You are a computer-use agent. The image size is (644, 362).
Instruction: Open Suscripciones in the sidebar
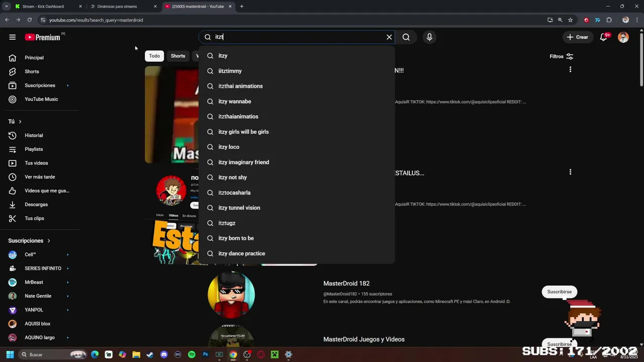pos(39,85)
